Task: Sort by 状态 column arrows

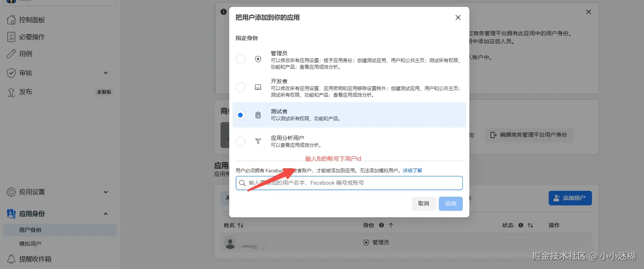Action: coord(530,225)
